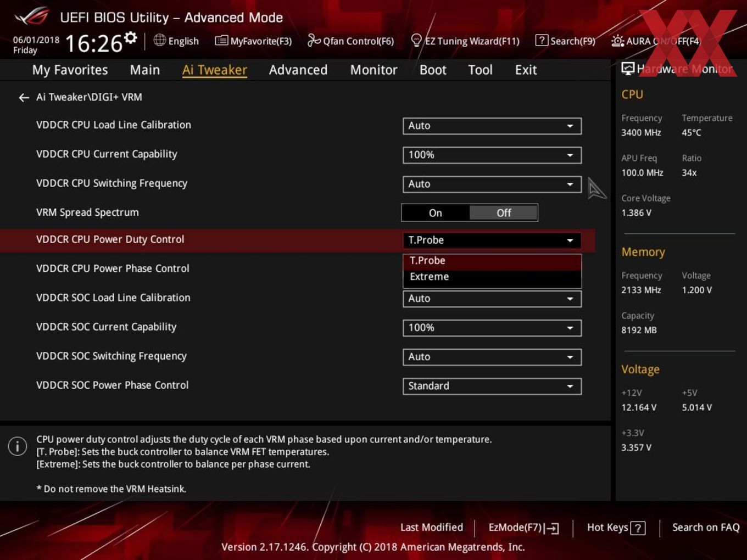This screenshot has height=560, width=747.
Task: Click the Search question mark icon
Action: point(542,40)
